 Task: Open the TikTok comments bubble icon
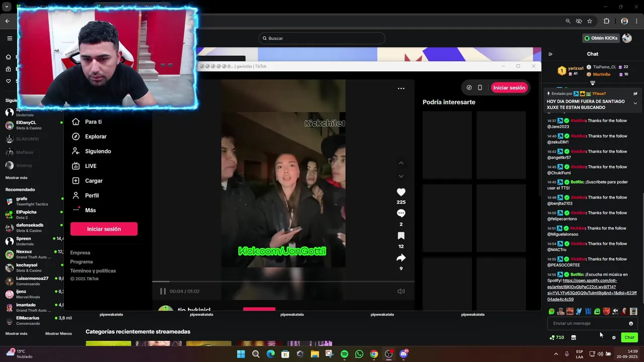pos(401,213)
